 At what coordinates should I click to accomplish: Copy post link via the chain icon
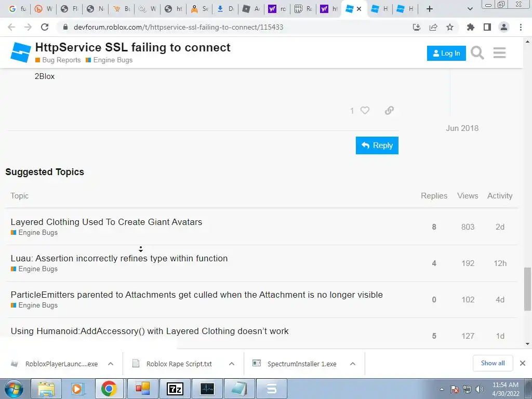click(x=389, y=110)
